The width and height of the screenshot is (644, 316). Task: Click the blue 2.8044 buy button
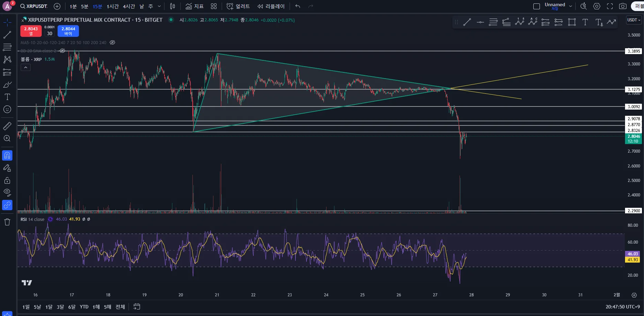(68, 31)
